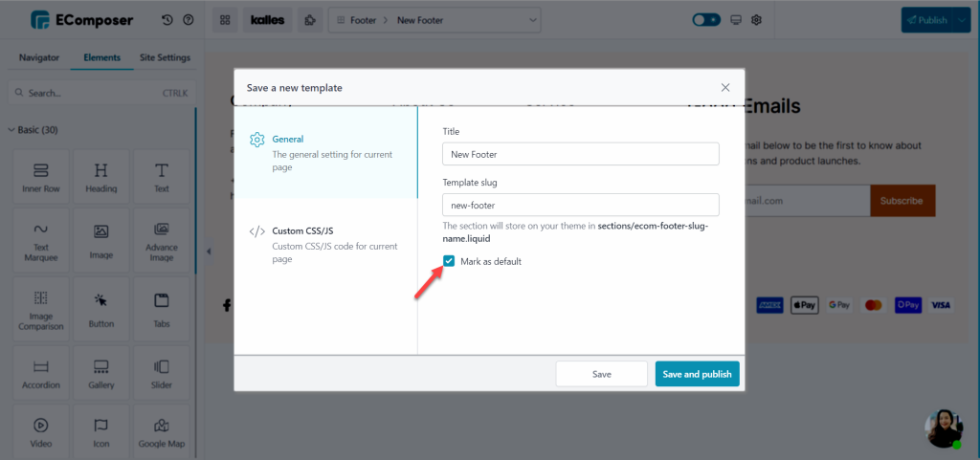Click the grid dashboard icon
The width and height of the screenshot is (980, 460).
(225, 20)
